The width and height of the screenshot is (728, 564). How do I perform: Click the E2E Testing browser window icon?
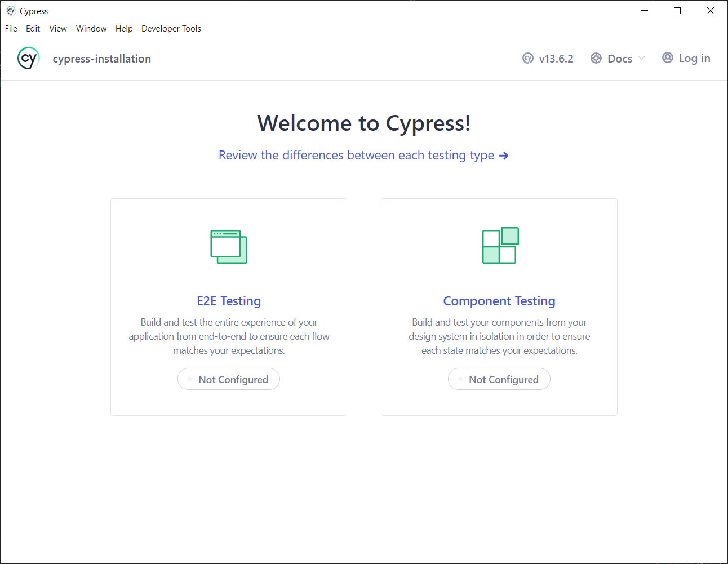click(x=229, y=246)
